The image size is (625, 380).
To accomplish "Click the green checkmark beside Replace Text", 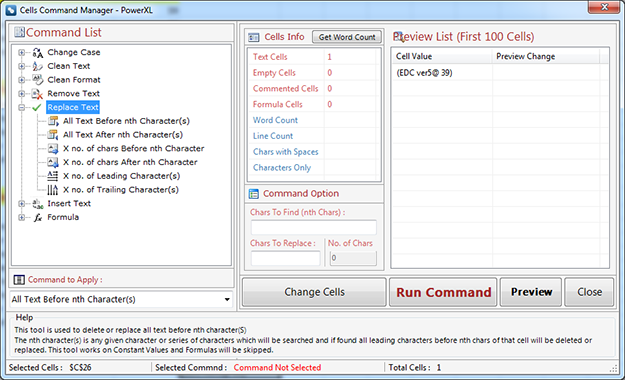I will 37,107.
